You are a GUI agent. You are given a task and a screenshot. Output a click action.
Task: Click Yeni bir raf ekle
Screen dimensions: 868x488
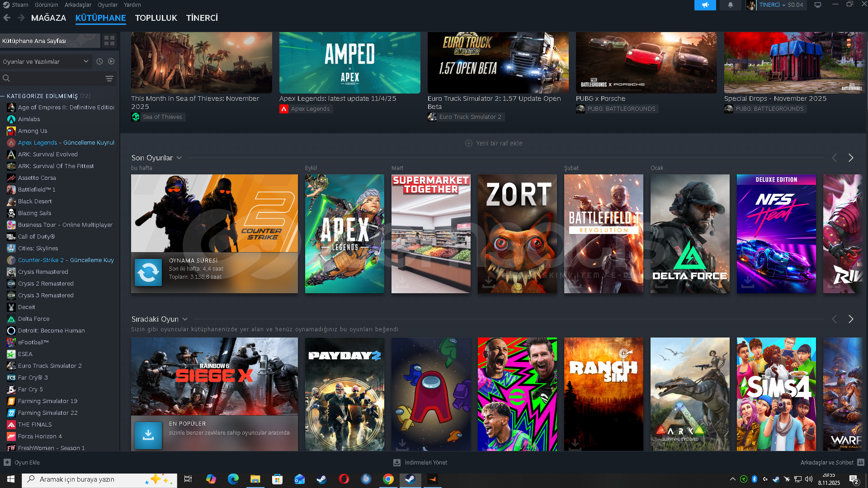click(x=494, y=143)
